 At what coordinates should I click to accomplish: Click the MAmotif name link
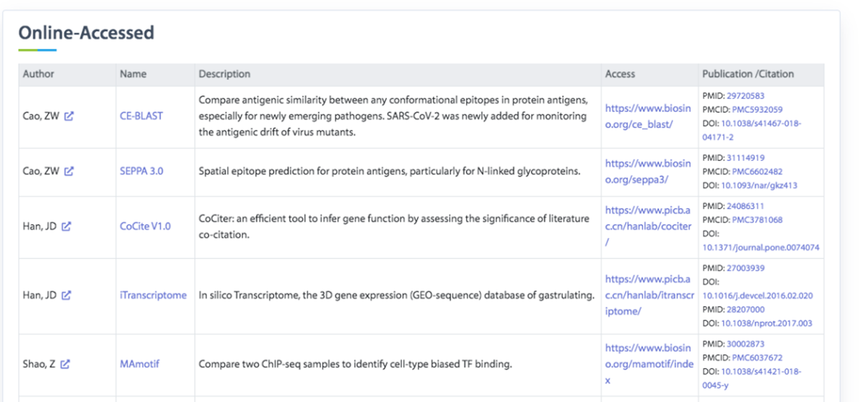pyautogui.click(x=139, y=364)
